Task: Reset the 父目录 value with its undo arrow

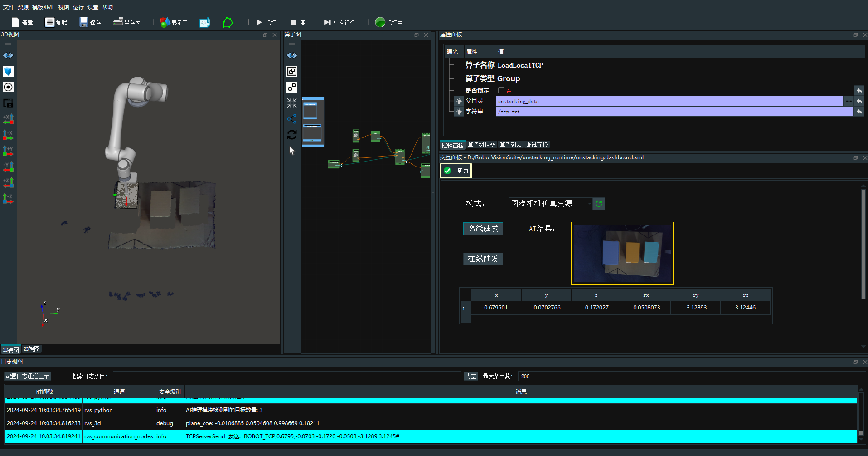Action: (859, 101)
